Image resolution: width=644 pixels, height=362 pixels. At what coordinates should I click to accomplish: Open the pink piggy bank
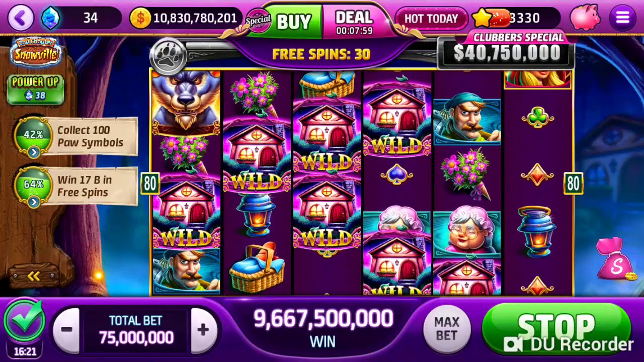click(586, 18)
